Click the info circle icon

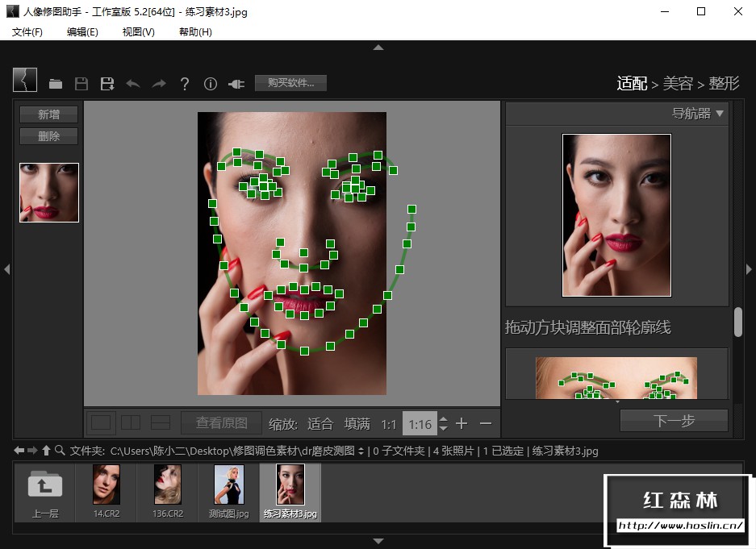click(x=211, y=84)
